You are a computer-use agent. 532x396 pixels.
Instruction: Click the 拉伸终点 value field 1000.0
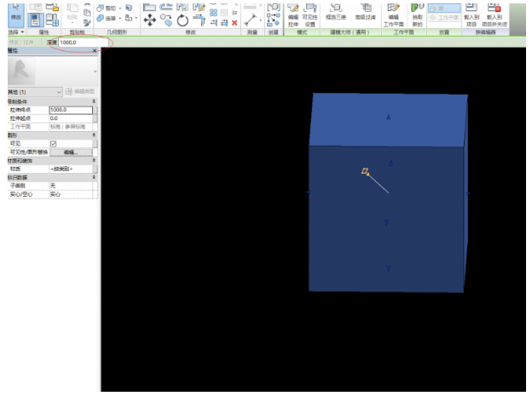pos(71,110)
